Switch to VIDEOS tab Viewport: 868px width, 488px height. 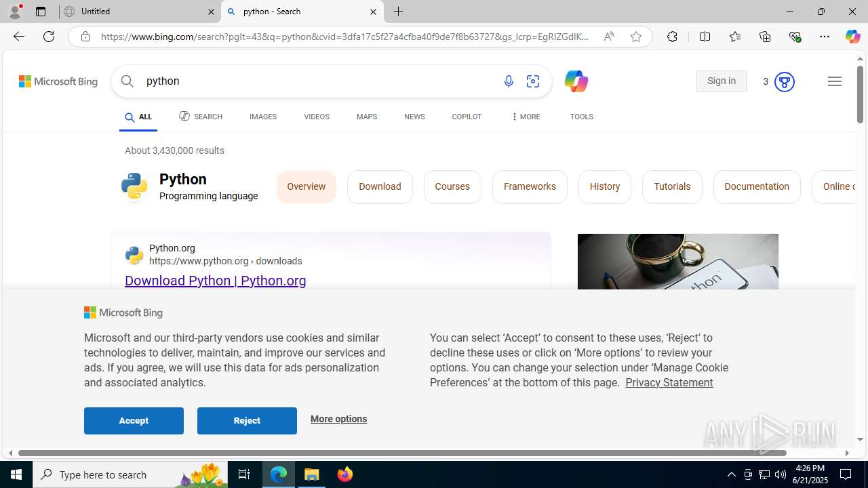(317, 117)
